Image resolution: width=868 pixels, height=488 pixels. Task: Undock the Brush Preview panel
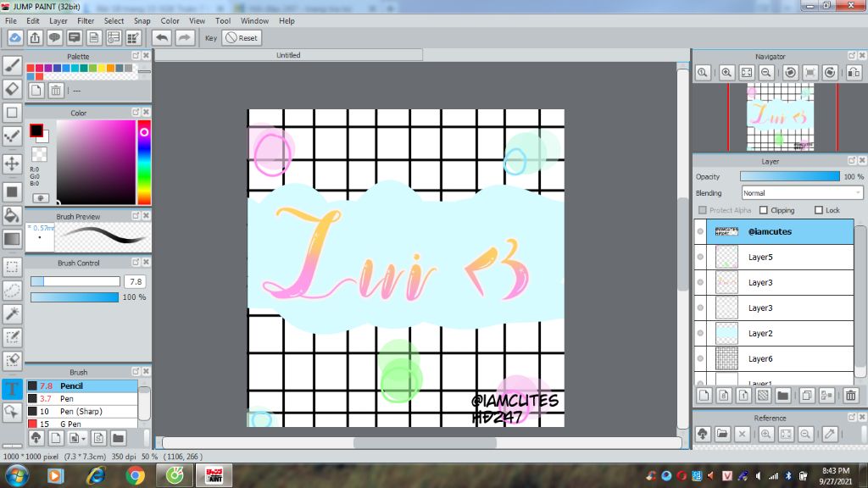tap(136, 216)
